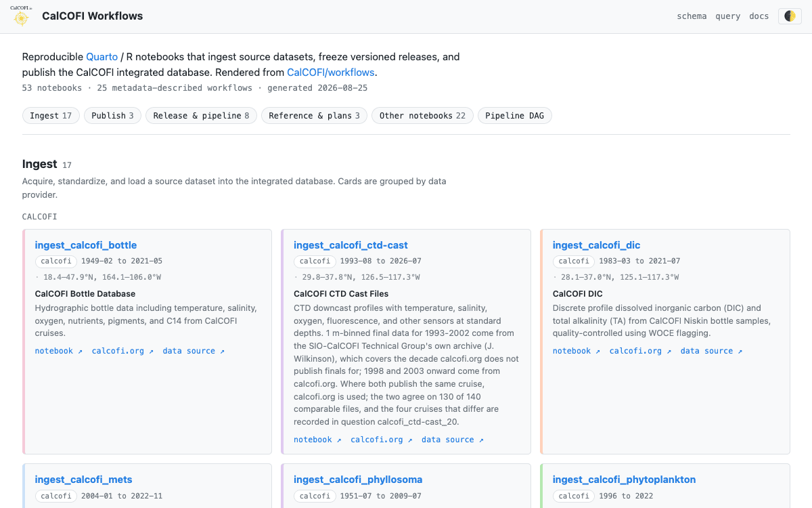Open calcofi.org link in ingest_calcofi_ctd-cast card

381,440
